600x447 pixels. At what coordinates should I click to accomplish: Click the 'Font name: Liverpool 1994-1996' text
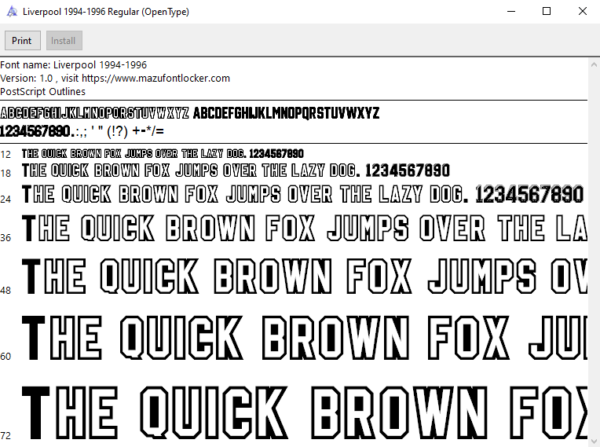[x=73, y=65]
